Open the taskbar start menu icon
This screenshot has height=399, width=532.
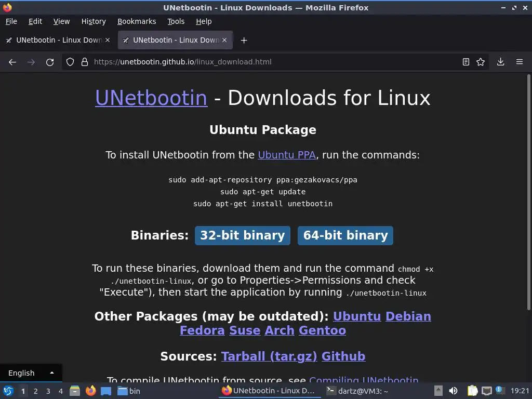(x=8, y=391)
